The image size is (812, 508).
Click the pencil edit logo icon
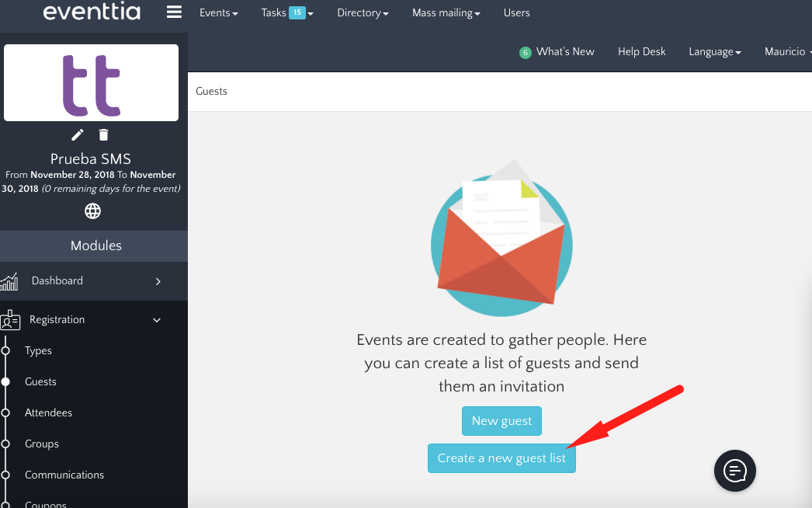[x=78, y=135]
